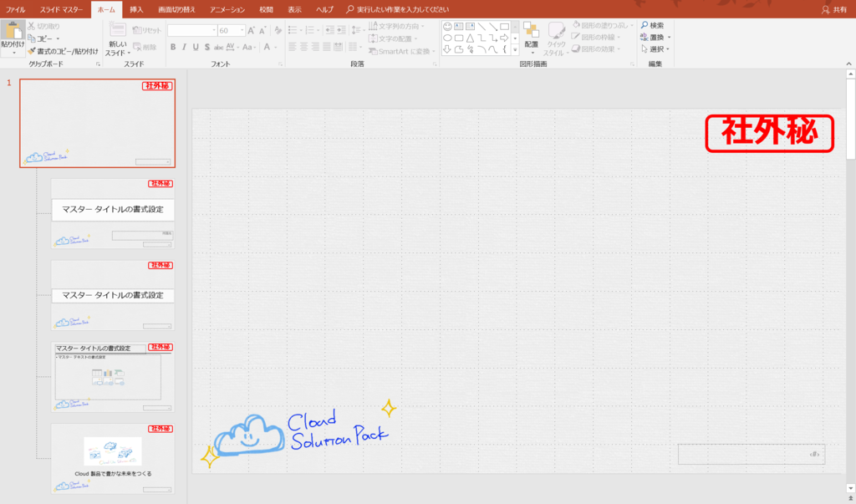The width and height of the screenshot is (856, 504).
Task: Toggle align text right
Action: pos(315,47)
